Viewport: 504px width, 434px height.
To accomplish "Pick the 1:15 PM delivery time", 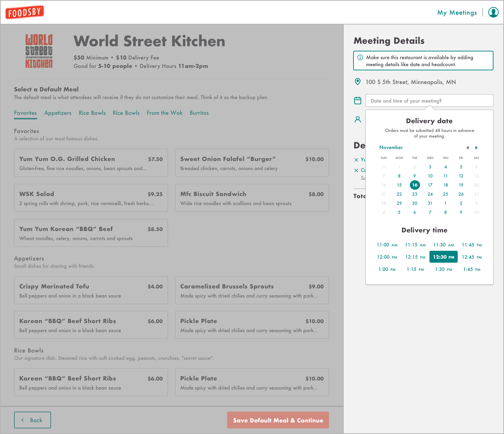I will pos(415,269).
